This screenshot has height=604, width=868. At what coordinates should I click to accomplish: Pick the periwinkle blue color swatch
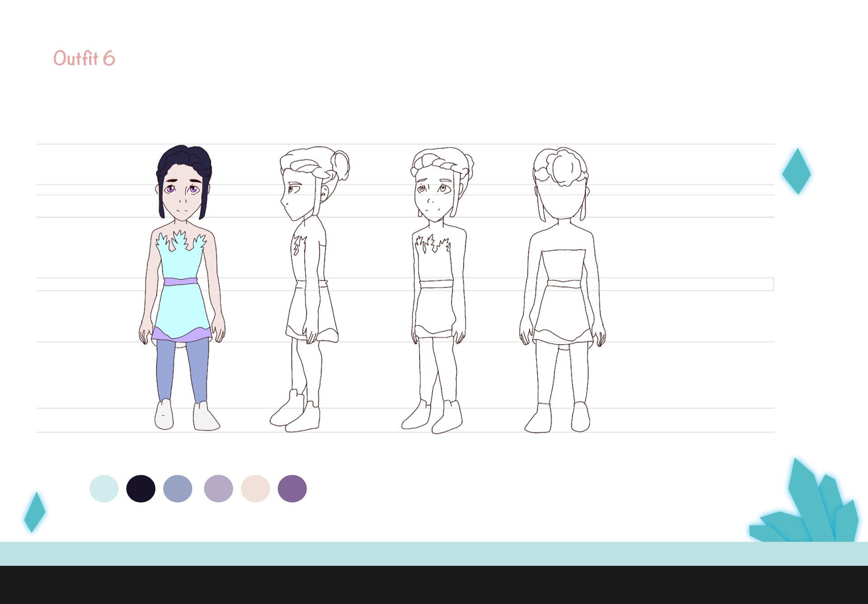[x=178, y=488]
